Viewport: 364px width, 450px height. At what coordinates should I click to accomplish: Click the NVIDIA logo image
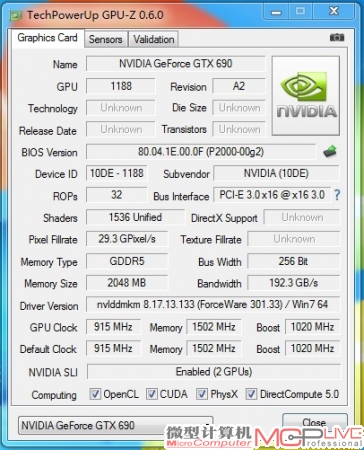pos(306,96)
